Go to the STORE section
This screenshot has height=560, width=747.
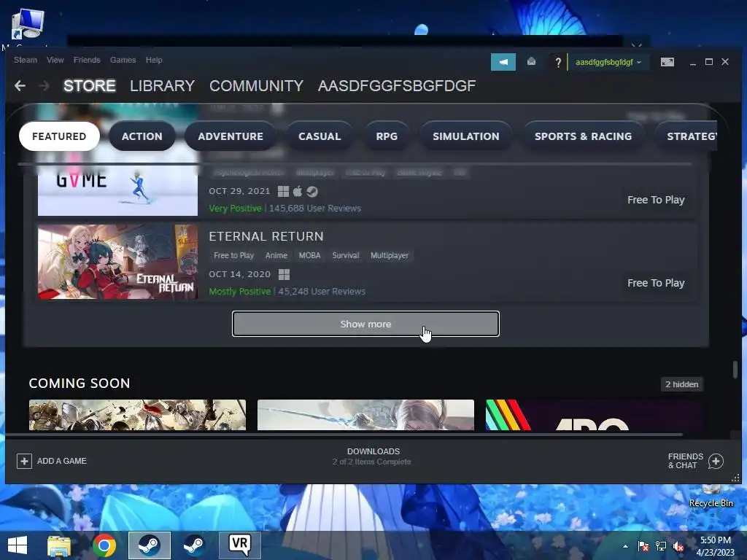pos(90,86)
